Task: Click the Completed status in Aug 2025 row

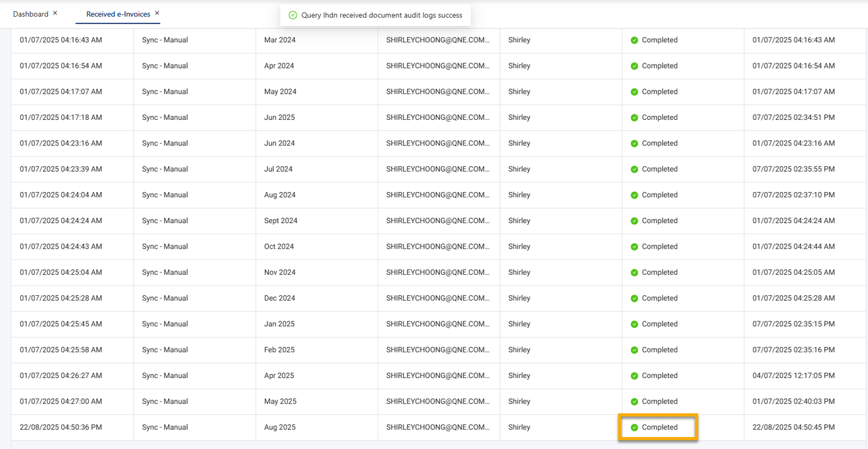Action: (659, 427)
